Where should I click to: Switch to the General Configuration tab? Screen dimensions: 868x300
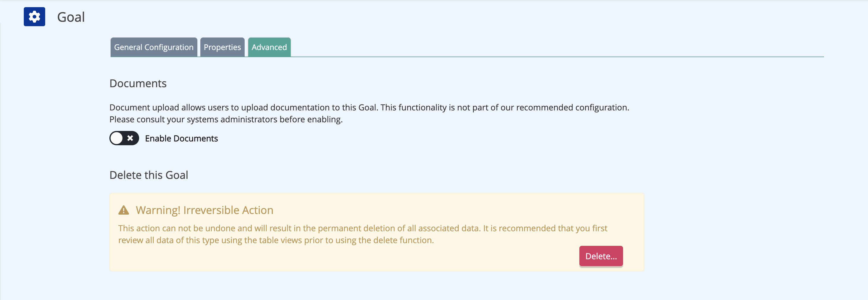[154, 47]
